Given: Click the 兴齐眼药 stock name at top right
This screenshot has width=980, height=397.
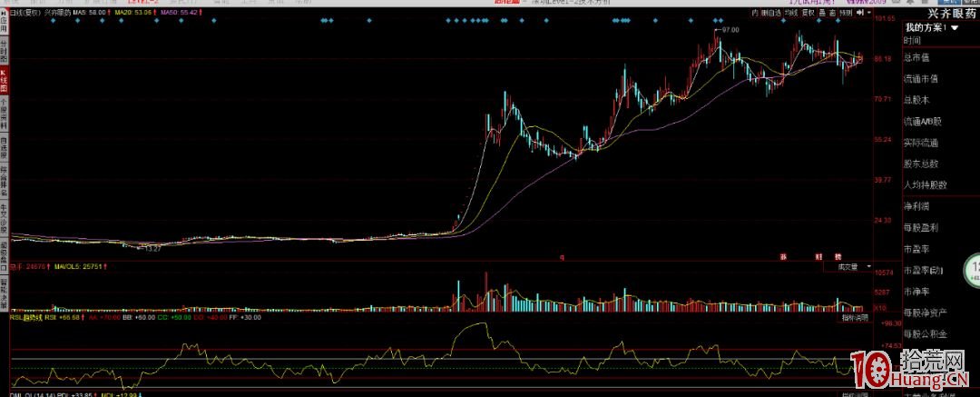Looking at the screenshot, I should [x=950, y=13].
